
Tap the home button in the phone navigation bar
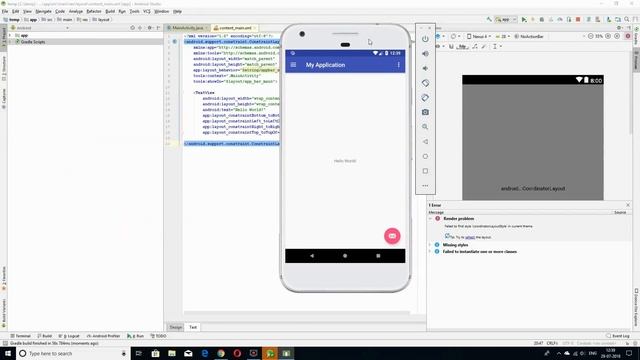tap(345, 256)
